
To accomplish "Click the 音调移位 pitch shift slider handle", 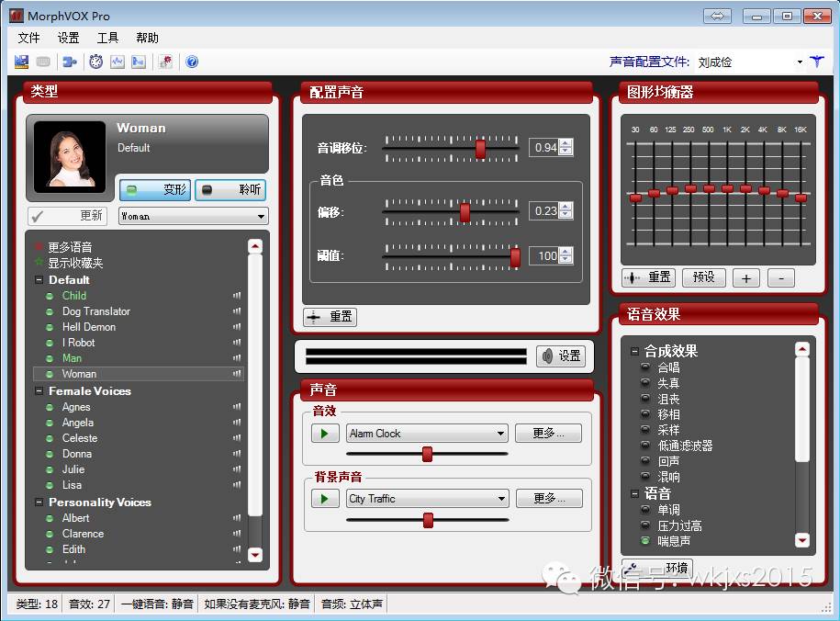I will [x=480, y=149].
